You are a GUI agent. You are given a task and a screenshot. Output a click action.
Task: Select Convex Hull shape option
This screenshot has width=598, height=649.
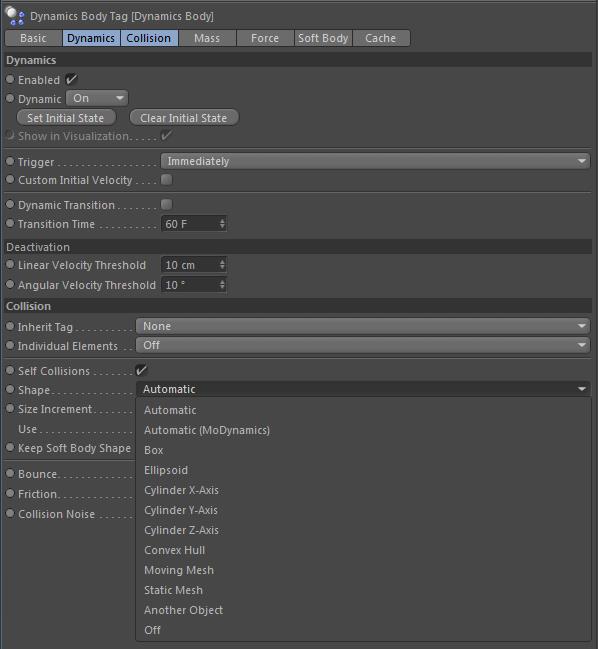(x=363, y=550)
